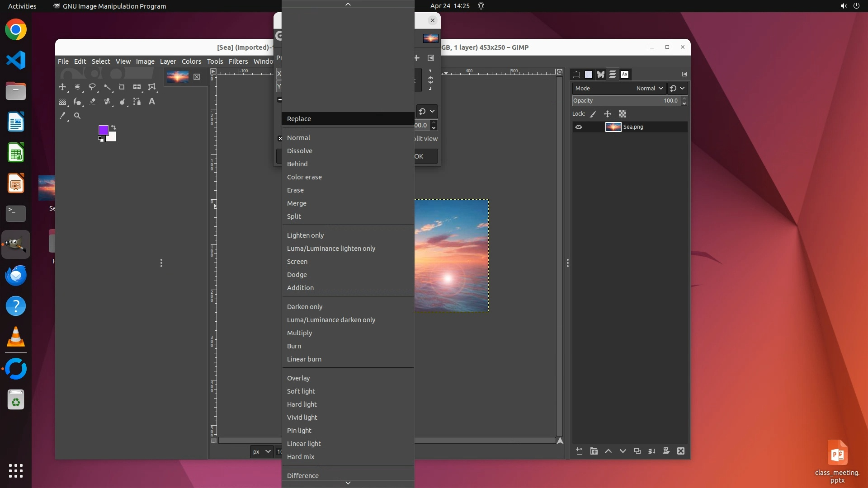The width and height of the screenshot is (868, 488).
Task: Choose Multiply from the blend mode list
Action: pos(299,333)
